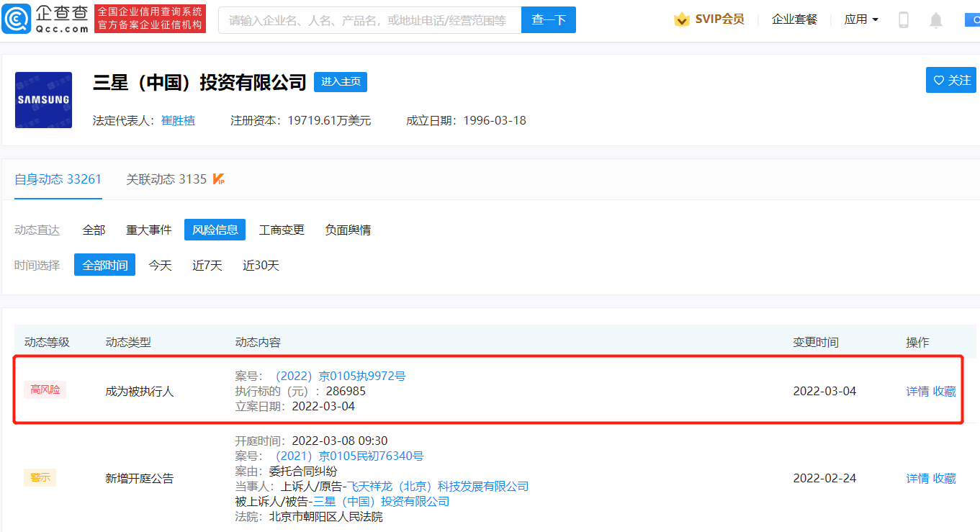Click 收藏 for the 2022-02-24 record
Screen dimensions: 980x532
click(x=945, y=478)
